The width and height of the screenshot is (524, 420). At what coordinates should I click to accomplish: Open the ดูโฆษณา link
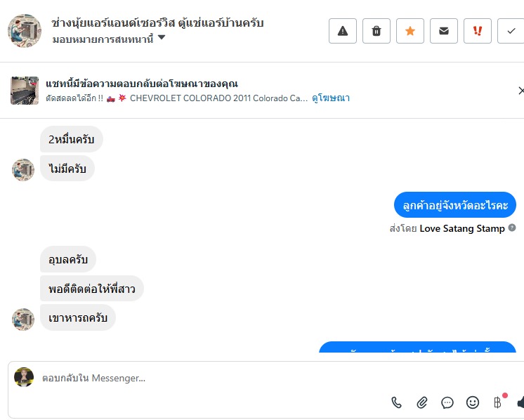click(331, 98)
